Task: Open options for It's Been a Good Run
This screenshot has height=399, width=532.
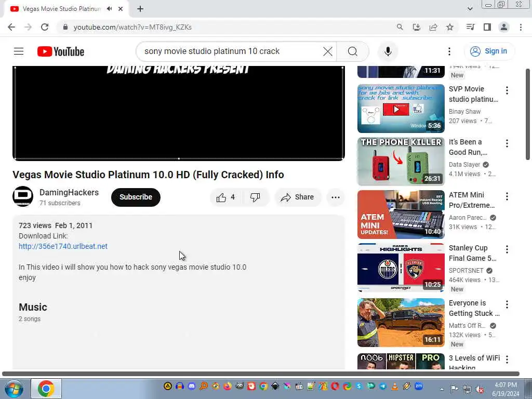Action: pos(507,143)
